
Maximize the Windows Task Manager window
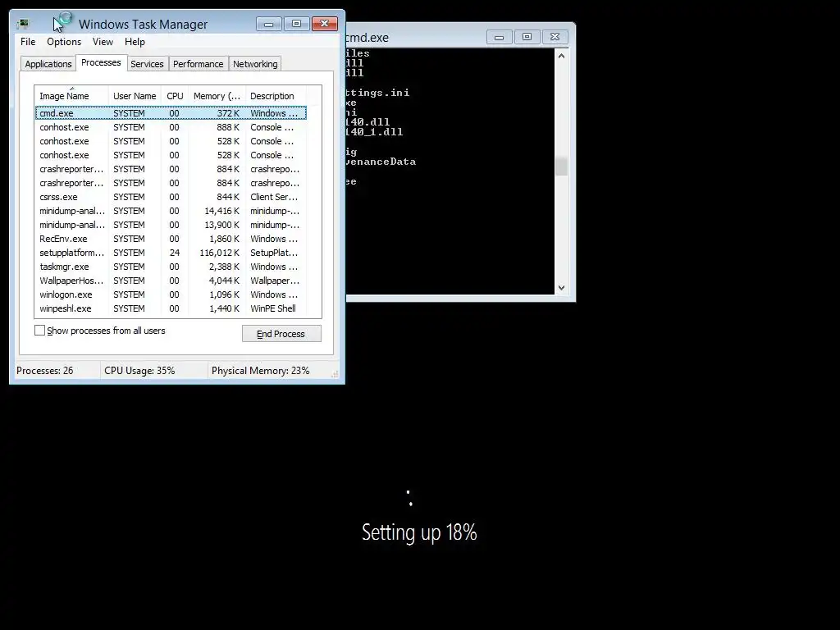296,24
